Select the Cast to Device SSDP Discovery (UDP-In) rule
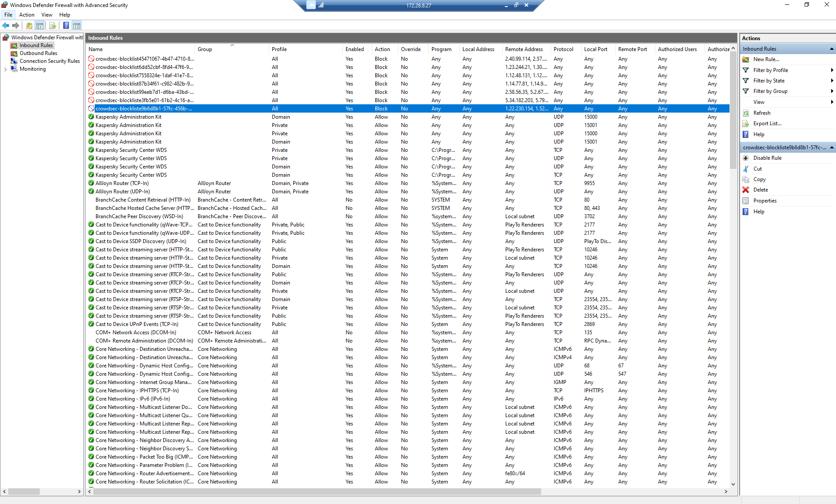The width and height of the screenshot is (836, 504). coord(408,241)
